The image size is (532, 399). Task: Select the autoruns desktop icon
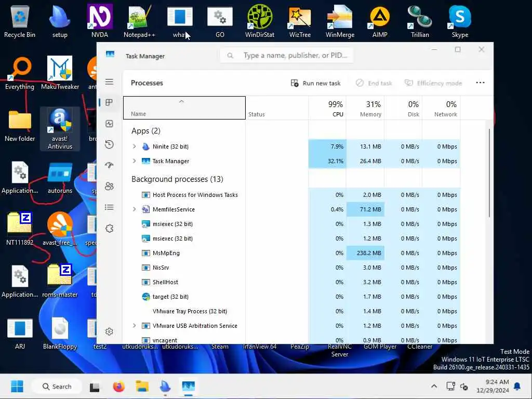(x=60, y=178)
